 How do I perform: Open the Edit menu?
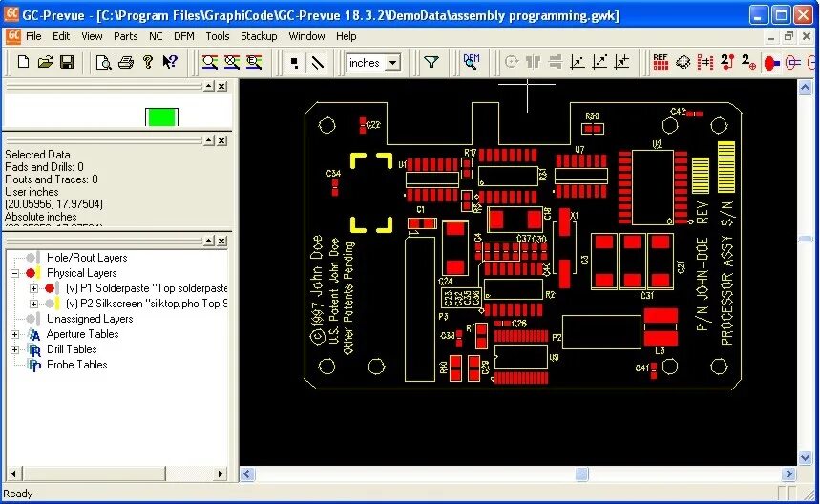[61, 36]
